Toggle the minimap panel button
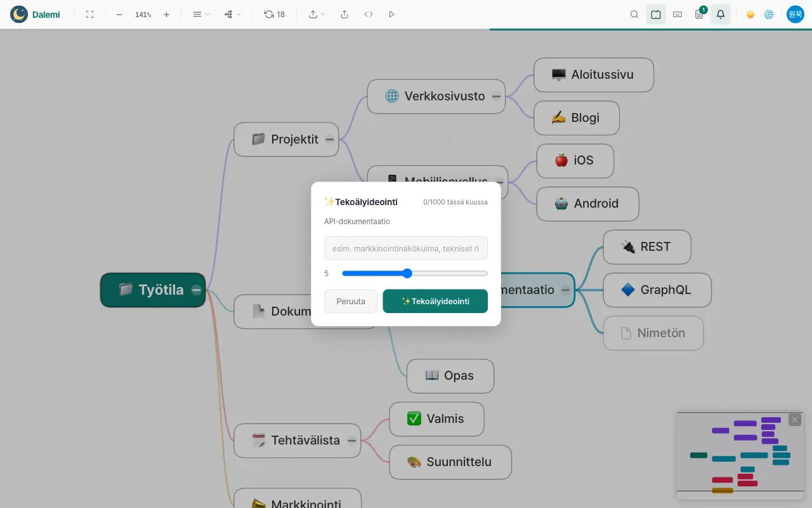The height and width of the screenshot is (508, 812). click(x=656, y=14)
